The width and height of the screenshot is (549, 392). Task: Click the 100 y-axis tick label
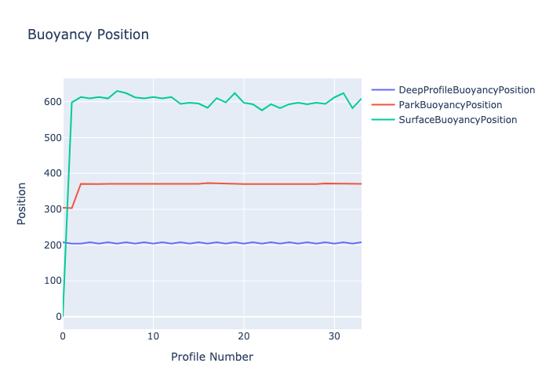tap(53, 281)
